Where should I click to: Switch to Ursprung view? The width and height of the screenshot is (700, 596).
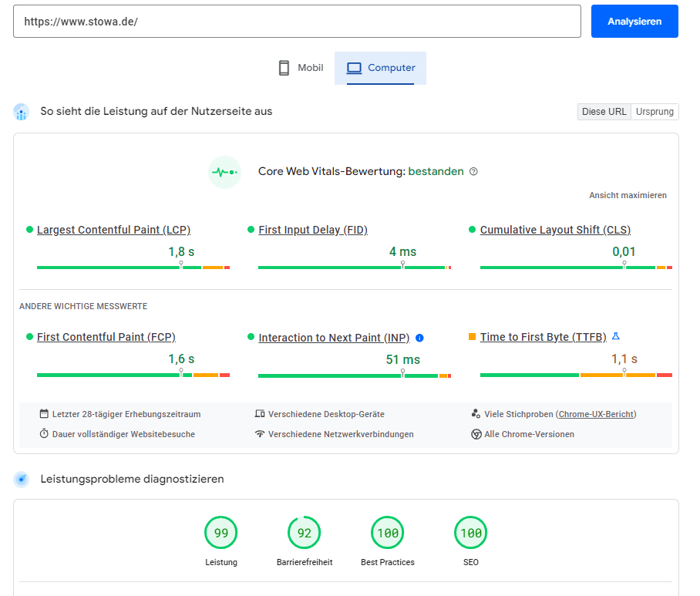coord(655,112)
